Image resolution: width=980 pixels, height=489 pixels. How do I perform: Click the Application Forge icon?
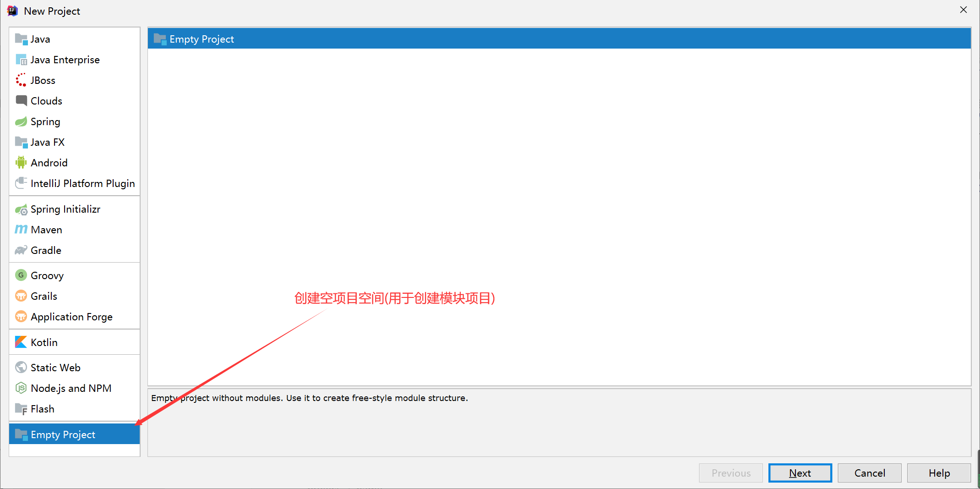[x=21, y=317]
